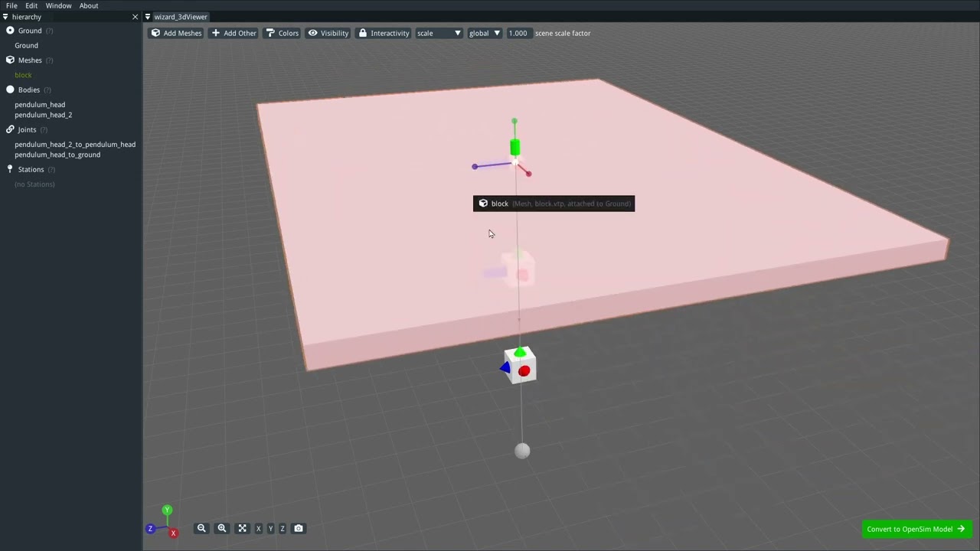Click the camera screenshot icon
The height and width of the screenshot is (551, 980).
(299, 528)
